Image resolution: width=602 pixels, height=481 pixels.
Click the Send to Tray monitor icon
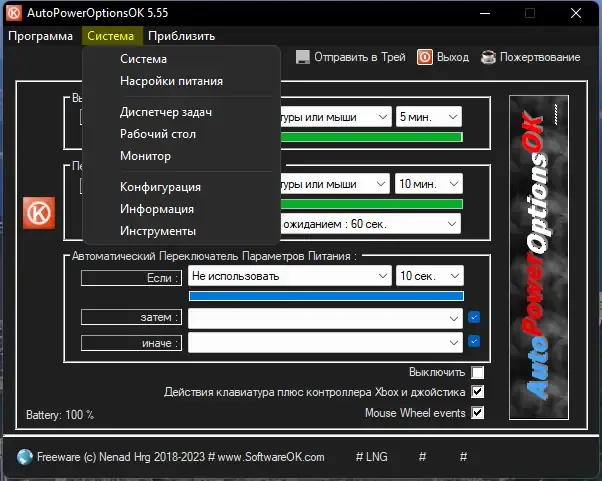pos(303,57)
